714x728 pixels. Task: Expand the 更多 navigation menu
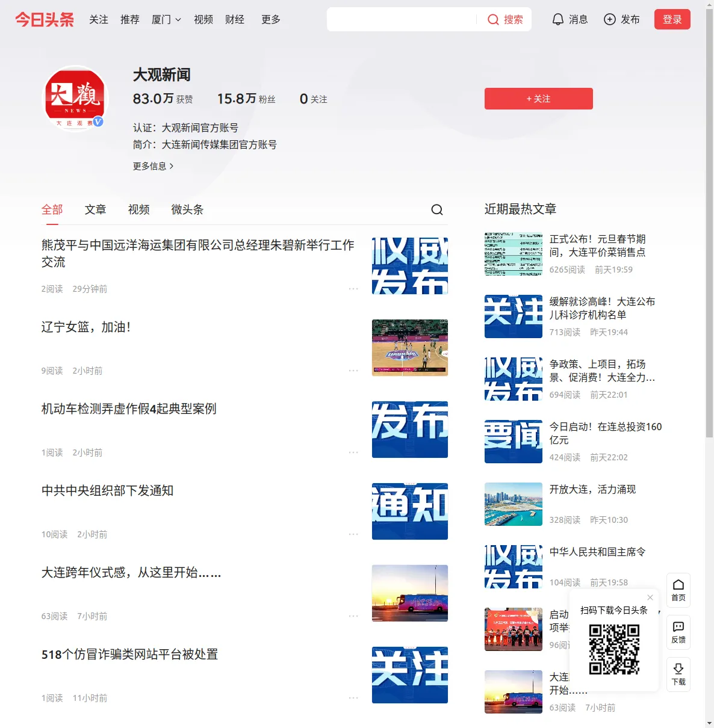coord(271,19)
